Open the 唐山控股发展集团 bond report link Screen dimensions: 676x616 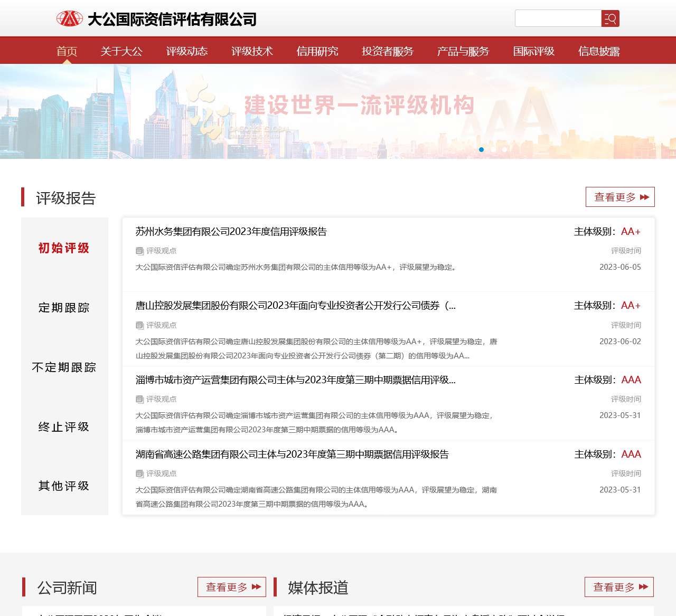point(295,306)
